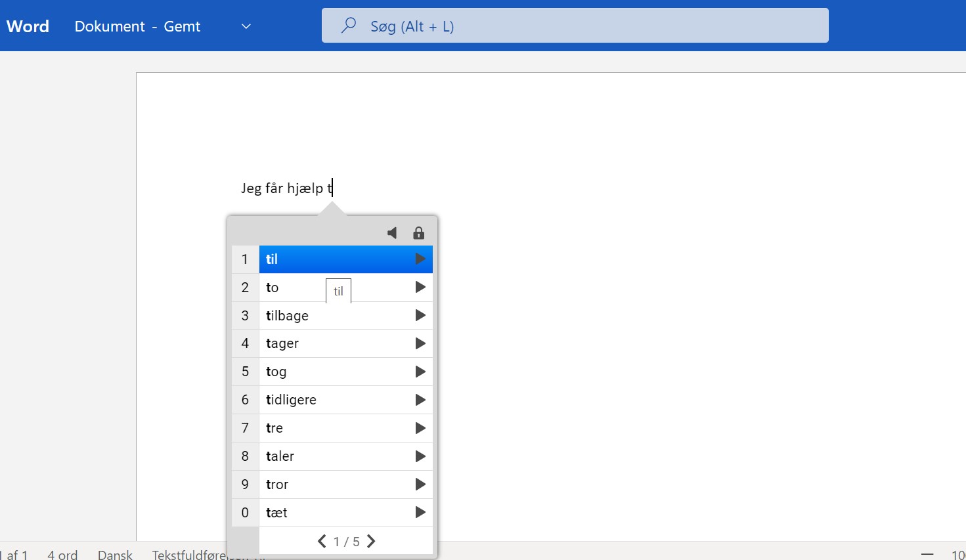Screen dimensions: 966x560
Task: Expand arrow next to 'tager' suggestion
Action: click(420, 343)
